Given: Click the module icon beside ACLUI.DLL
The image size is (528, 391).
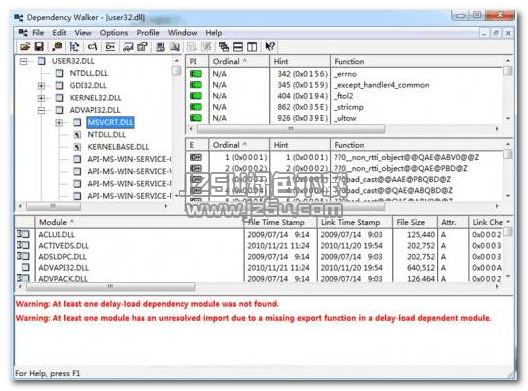Looking at the screenshot, I should [23, 234].
